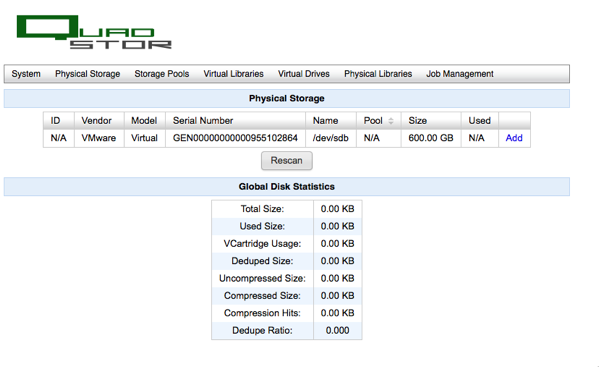Image resolution: width=599 pixels, height=367 pixels.
Task: Click the Size column header
Action: tap(431, 121)
